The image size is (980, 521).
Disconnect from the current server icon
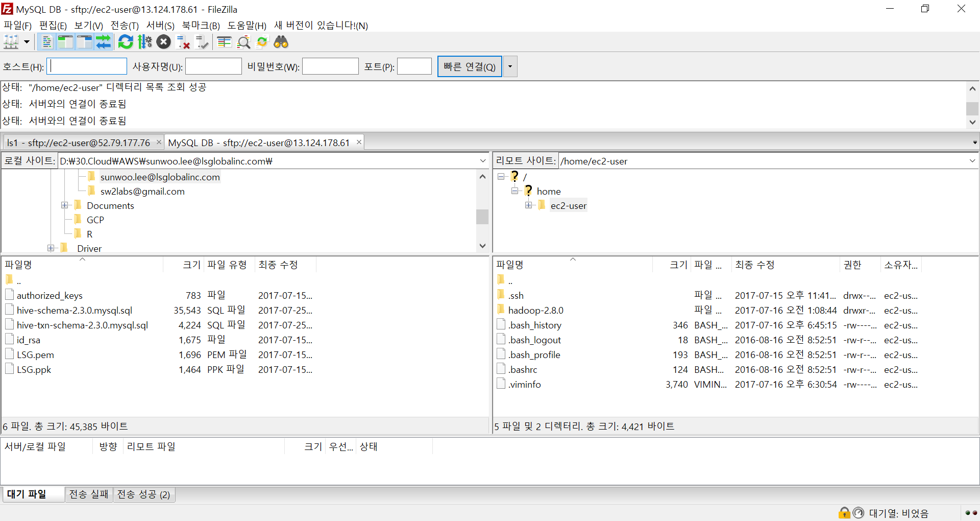(183, 42)
